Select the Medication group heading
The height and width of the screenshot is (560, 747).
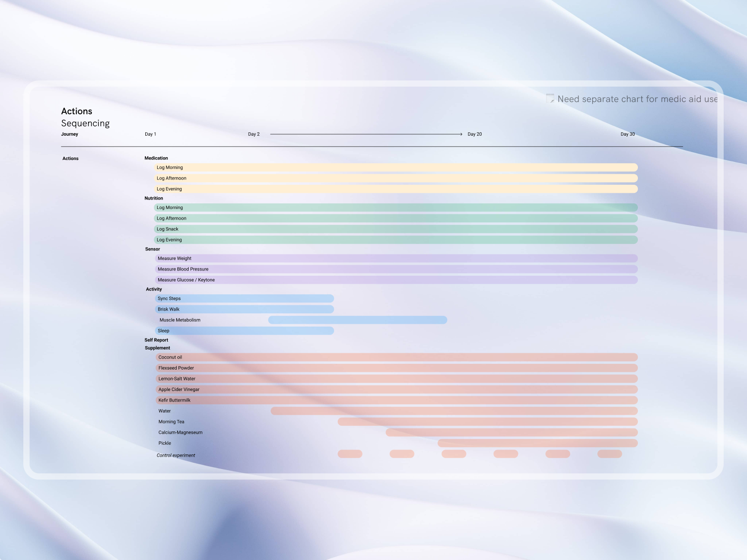(x=156, y=158)
